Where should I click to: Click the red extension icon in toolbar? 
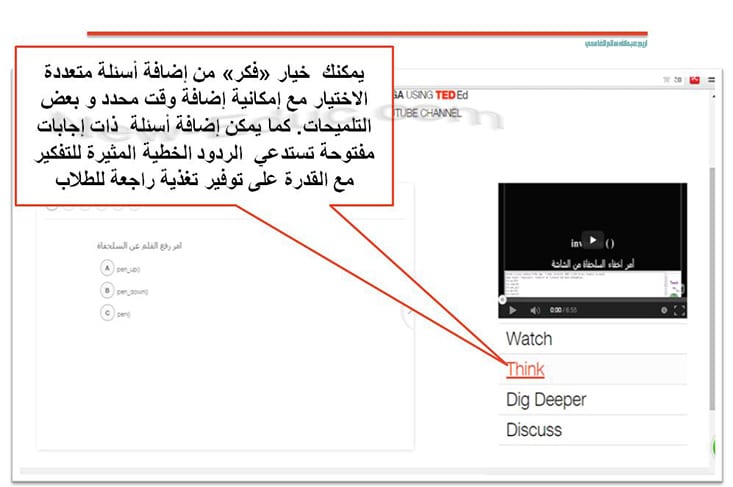point(695,80)
